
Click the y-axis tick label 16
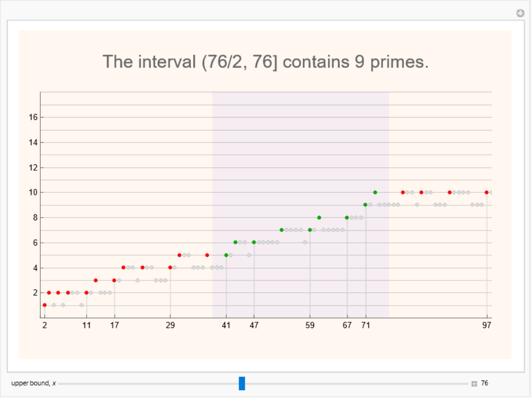pos(33,118)
